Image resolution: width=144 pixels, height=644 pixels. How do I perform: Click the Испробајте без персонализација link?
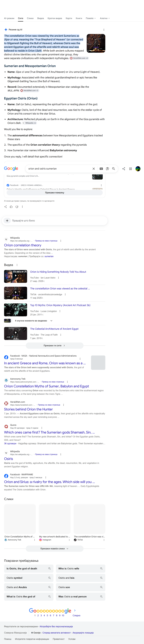[56, 627]
